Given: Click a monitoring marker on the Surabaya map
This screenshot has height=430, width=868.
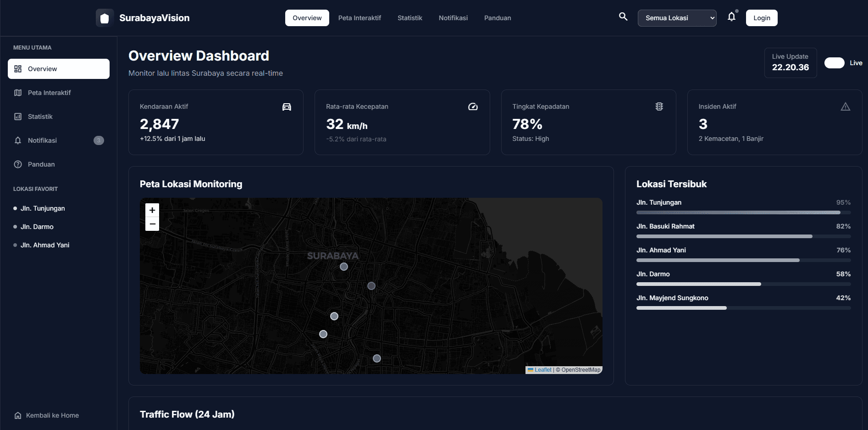Looking at the screenshot, I should 344,267.
